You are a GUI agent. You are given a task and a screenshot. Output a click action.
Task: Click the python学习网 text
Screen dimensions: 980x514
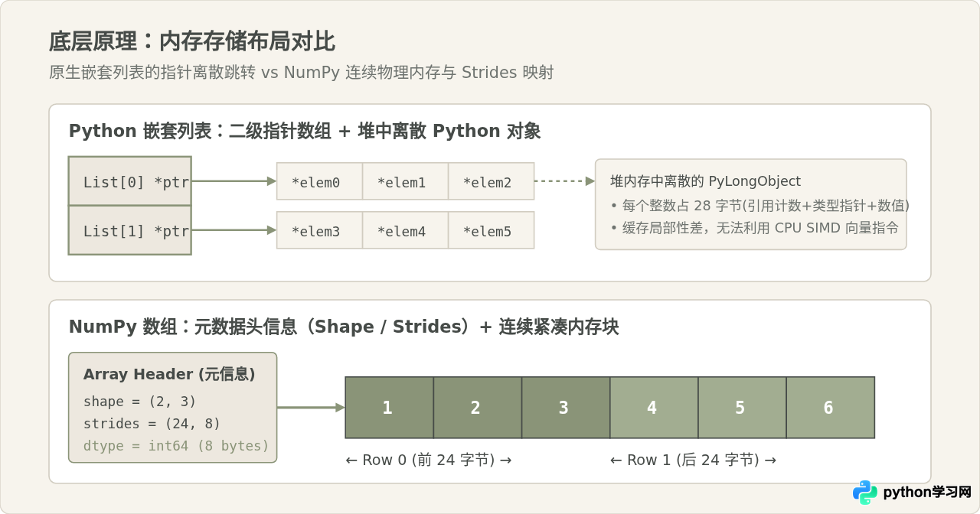coord(927,493)
